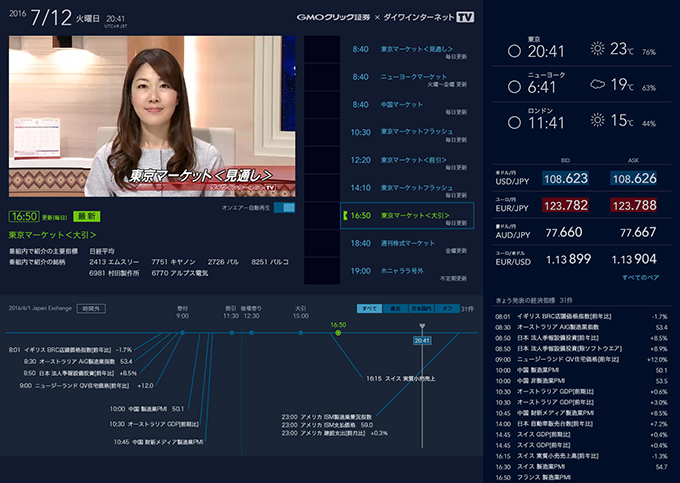The image size is (680, 483).
Task: Click the Tokyo clock circle icon
Action: point(514,50)
